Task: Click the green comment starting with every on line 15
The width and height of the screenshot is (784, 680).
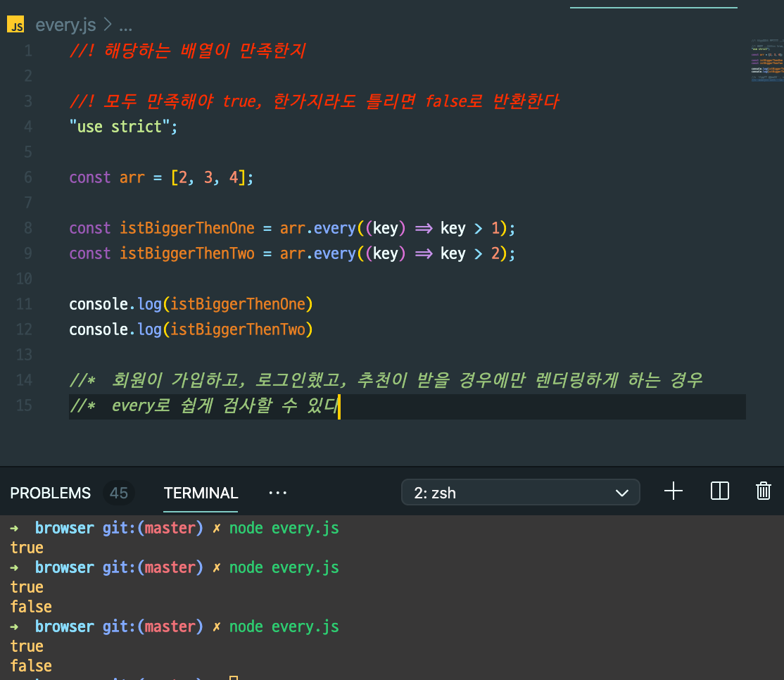Action: click(x=205, y=405)
